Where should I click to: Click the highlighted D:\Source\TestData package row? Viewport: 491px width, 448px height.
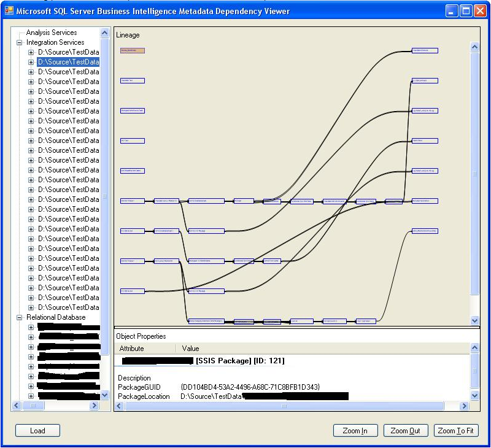pyautogui.click(x=68, y=62)
